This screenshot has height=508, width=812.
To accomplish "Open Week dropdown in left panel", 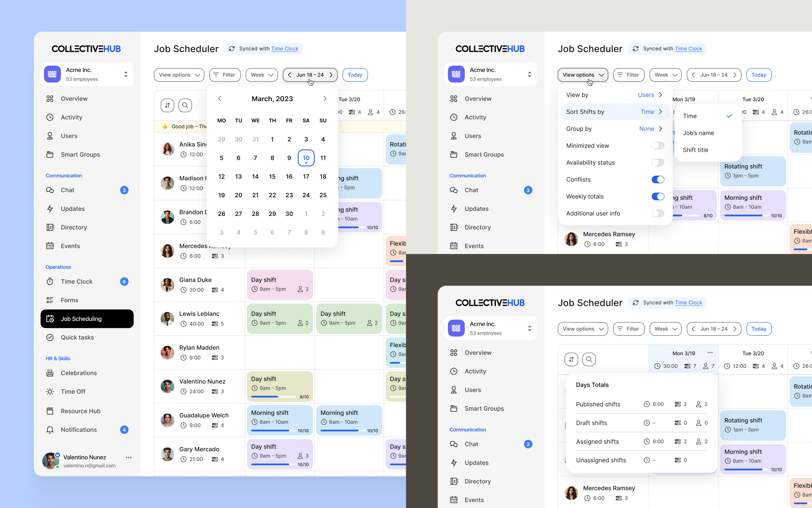I will coord(262,75).
